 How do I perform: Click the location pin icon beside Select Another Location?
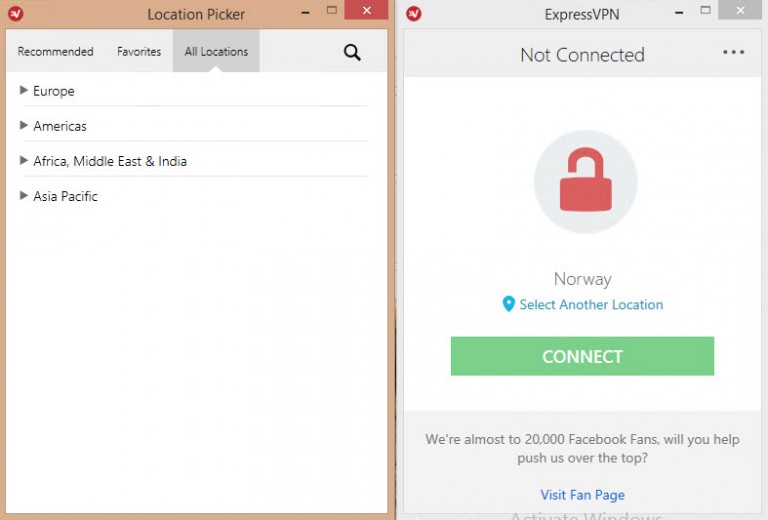508,304
